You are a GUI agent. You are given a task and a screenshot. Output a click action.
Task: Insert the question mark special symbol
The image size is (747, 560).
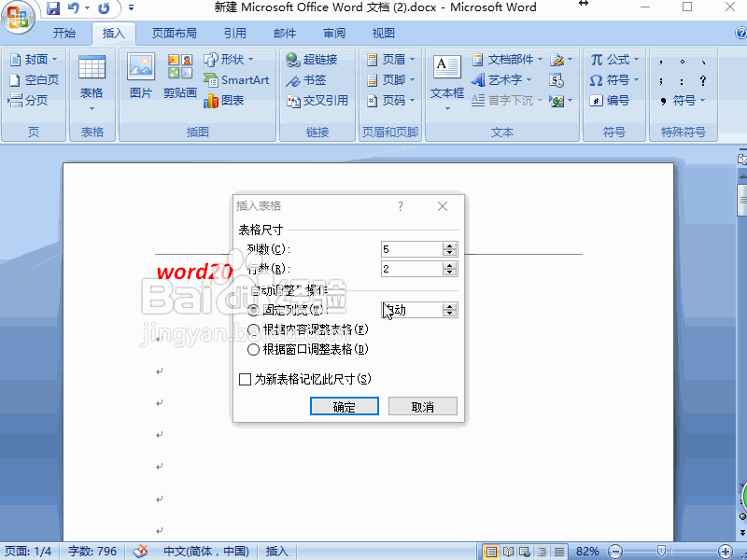tap(703, 80)
